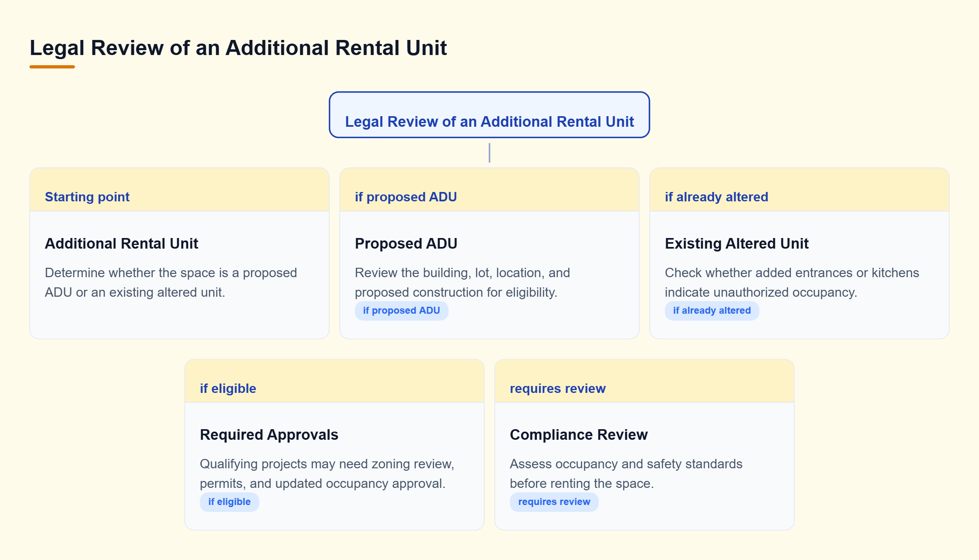Click text 'before renting the space.'
979x560 pixels.
(x=582, y=483)
